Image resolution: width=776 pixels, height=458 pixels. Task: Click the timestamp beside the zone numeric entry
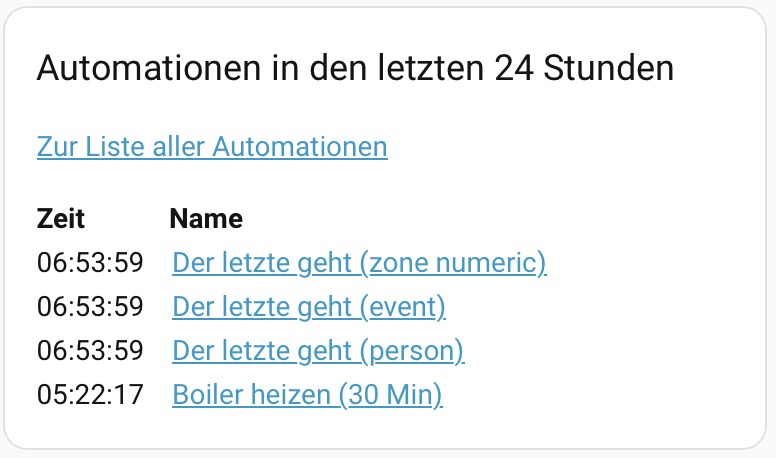(x=90, y=263)
